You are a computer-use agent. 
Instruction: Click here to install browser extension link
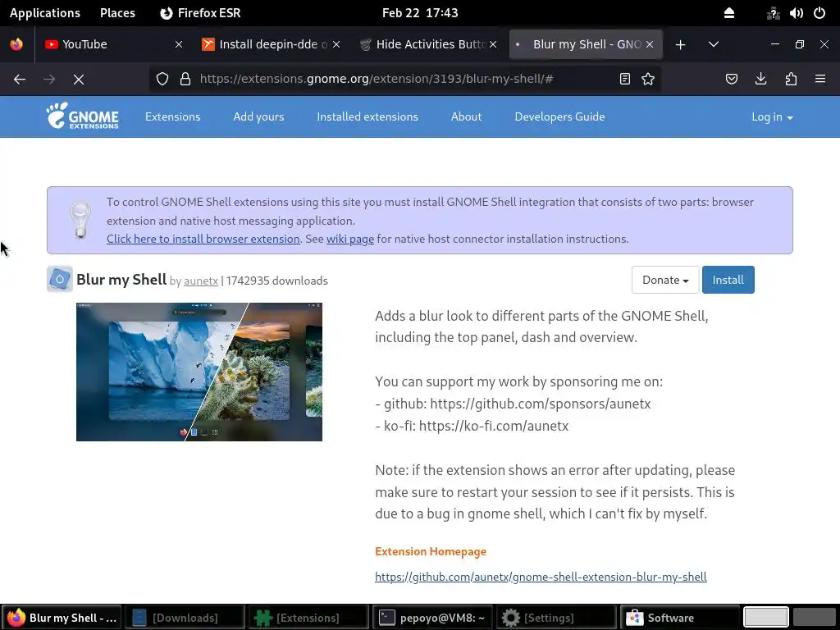203,239
